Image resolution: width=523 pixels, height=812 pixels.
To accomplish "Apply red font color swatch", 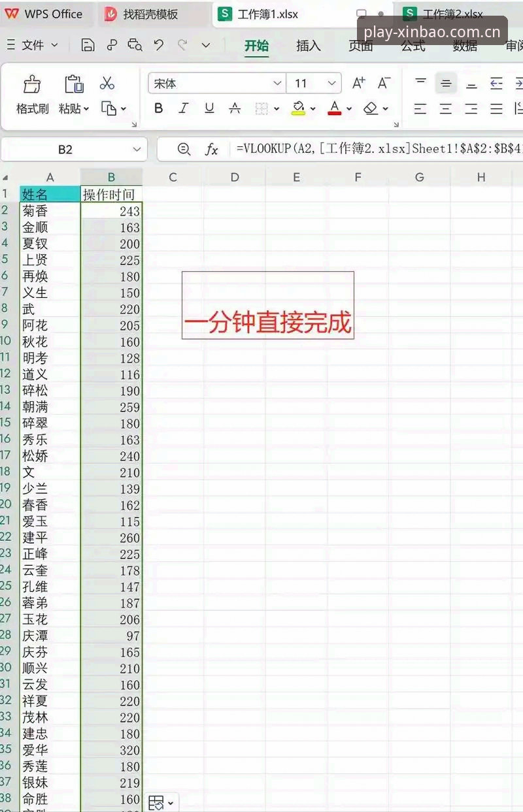I will [335, 114].
